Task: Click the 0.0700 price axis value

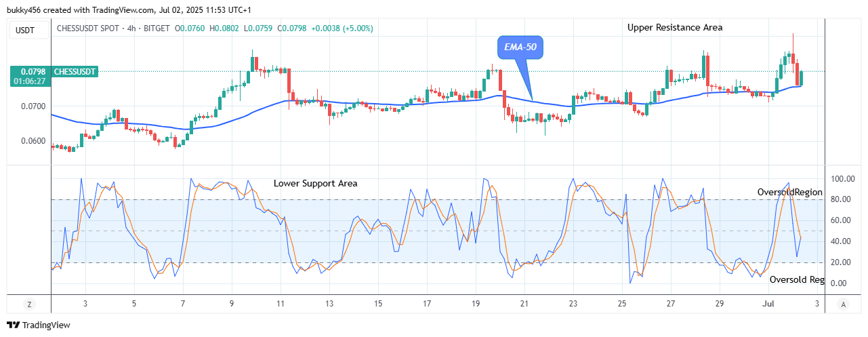Action: click(35, 106)
